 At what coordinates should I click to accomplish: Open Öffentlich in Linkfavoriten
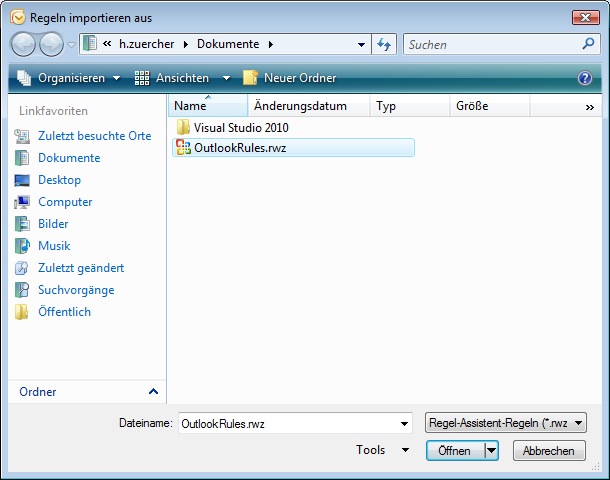64,312
